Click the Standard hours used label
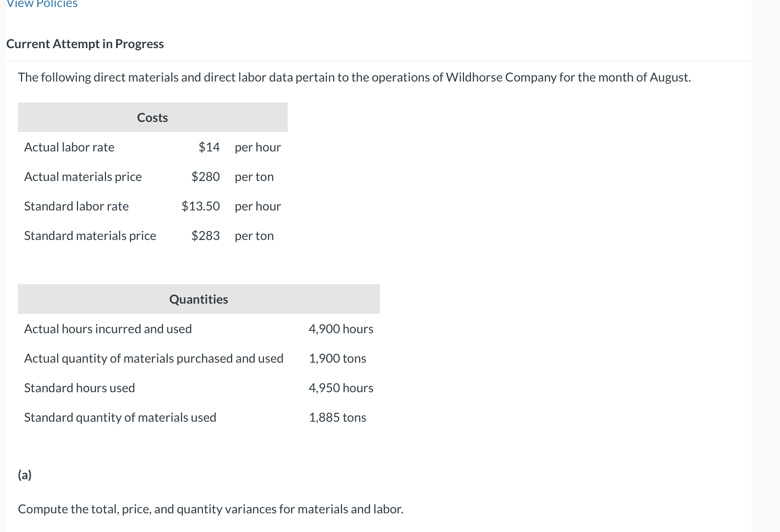The height and width of the screenshot is (532, 780). tap(79, 388)
